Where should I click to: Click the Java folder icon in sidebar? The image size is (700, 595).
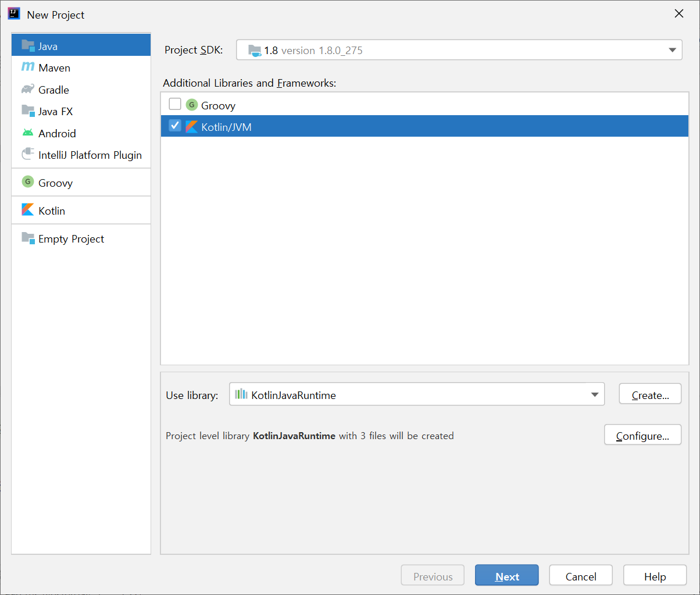coord(28,46)
